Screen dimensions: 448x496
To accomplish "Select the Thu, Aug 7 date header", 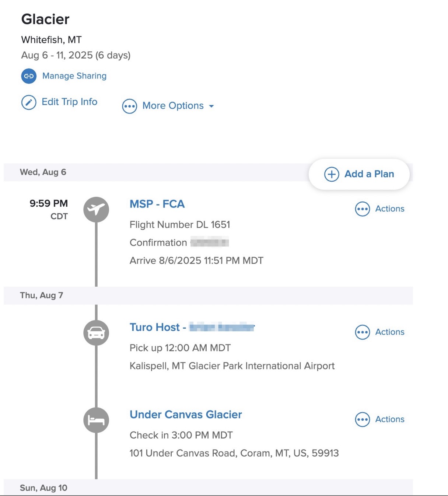I will [x=42, y=295].
